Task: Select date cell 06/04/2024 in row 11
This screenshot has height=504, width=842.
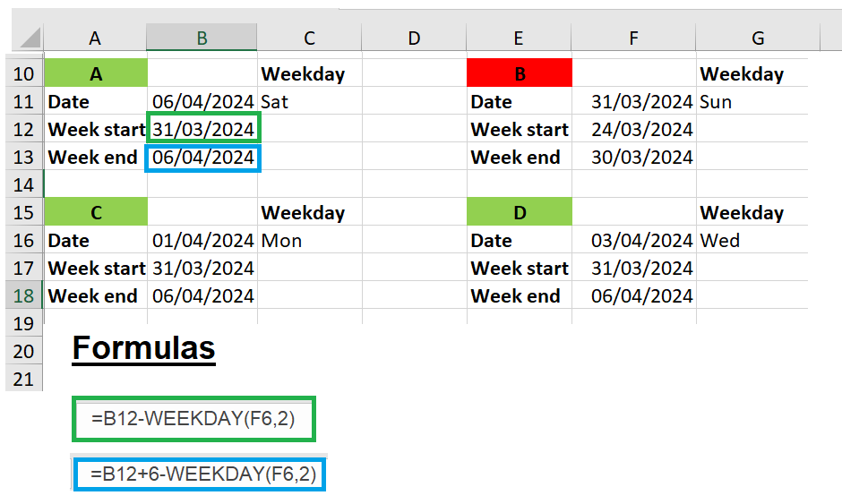Action: click(203, 101)
